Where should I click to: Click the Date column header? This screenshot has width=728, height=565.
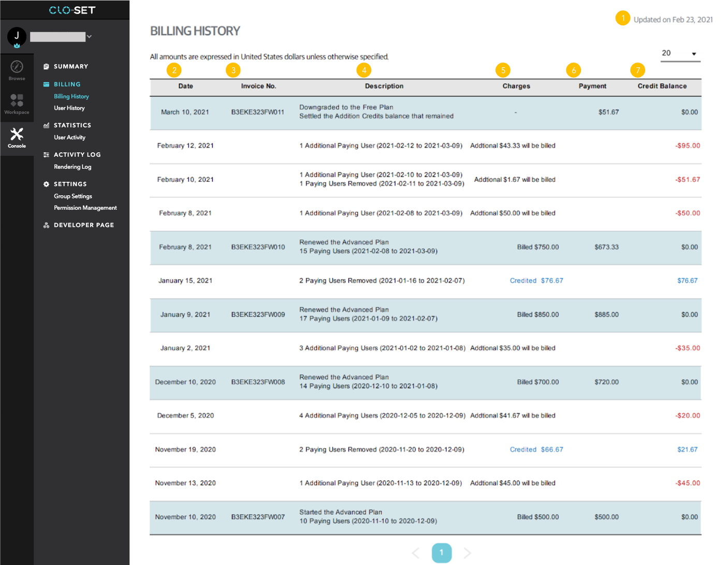click(186, 86)
